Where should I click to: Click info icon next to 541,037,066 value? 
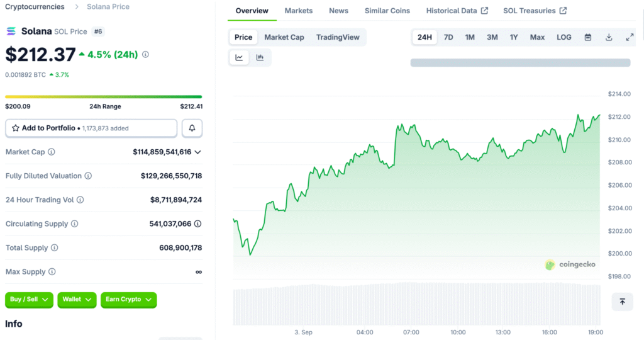[198, 224]
